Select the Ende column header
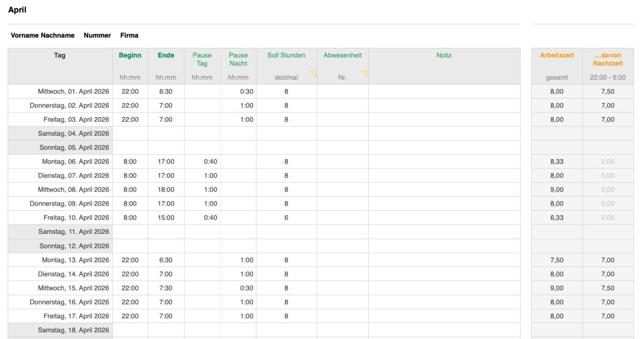 [166, 56]
